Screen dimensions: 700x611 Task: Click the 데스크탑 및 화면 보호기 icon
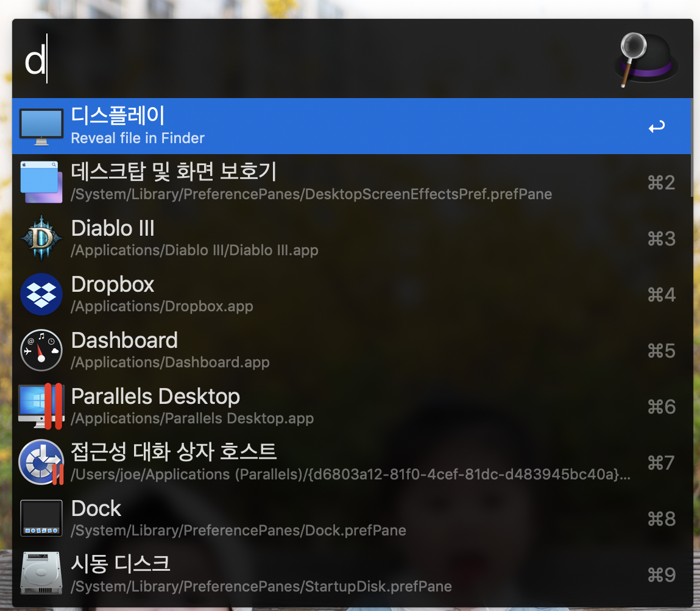(x=41, y=182)
